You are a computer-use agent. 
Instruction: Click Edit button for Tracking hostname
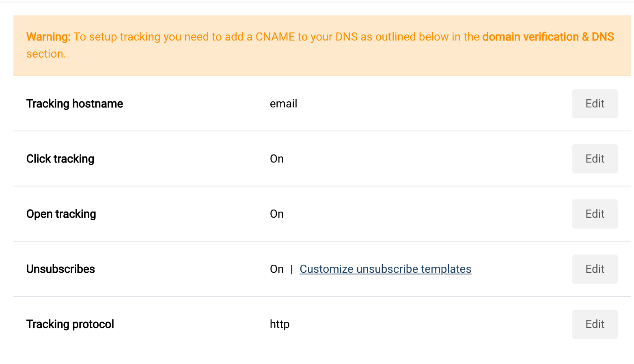(x=595, y=104)
